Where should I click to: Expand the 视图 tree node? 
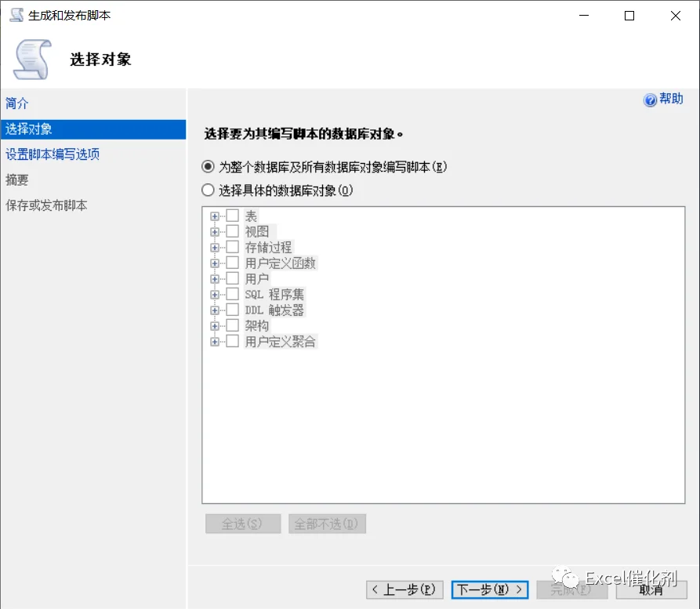point(215,232)
